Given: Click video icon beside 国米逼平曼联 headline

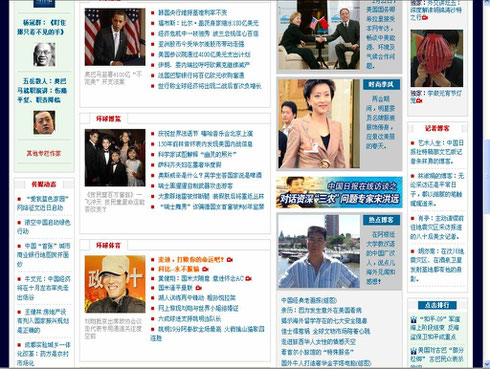Looking at the screenshot, I should click(199, 288).
